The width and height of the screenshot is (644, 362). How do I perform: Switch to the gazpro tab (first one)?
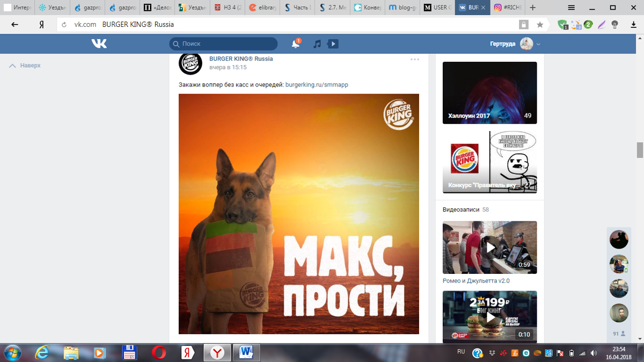click(x=88, y=8)
